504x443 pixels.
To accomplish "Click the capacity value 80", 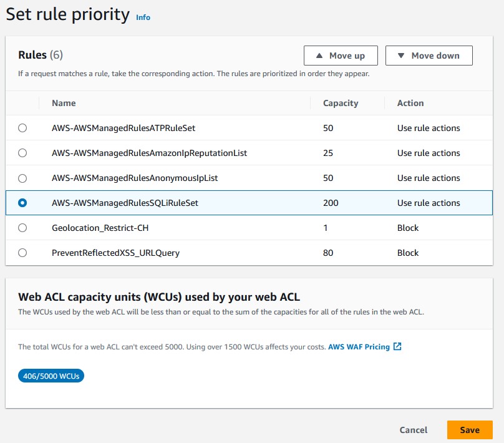I will tap(328, 253).
